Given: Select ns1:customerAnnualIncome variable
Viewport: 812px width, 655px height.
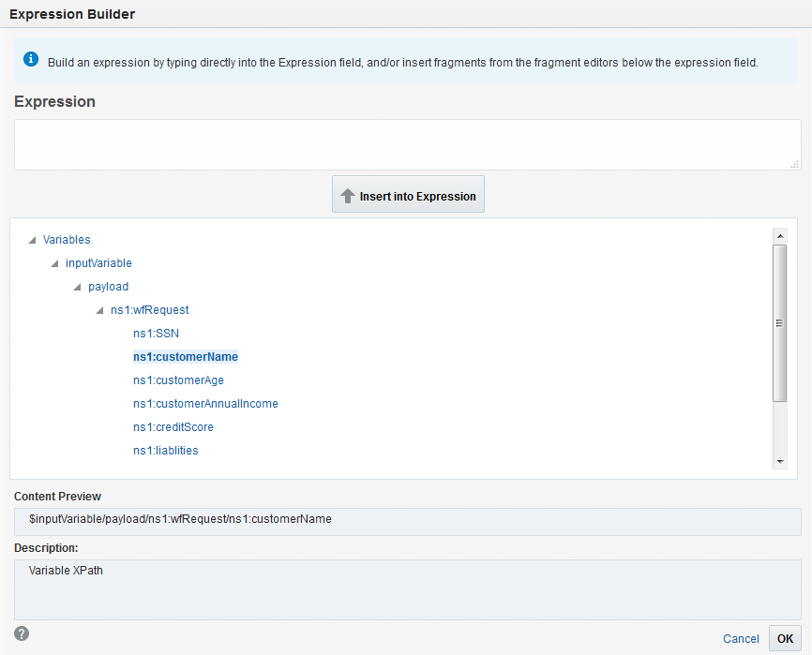Looking at the screenshot, I should [x=205, y=404].
